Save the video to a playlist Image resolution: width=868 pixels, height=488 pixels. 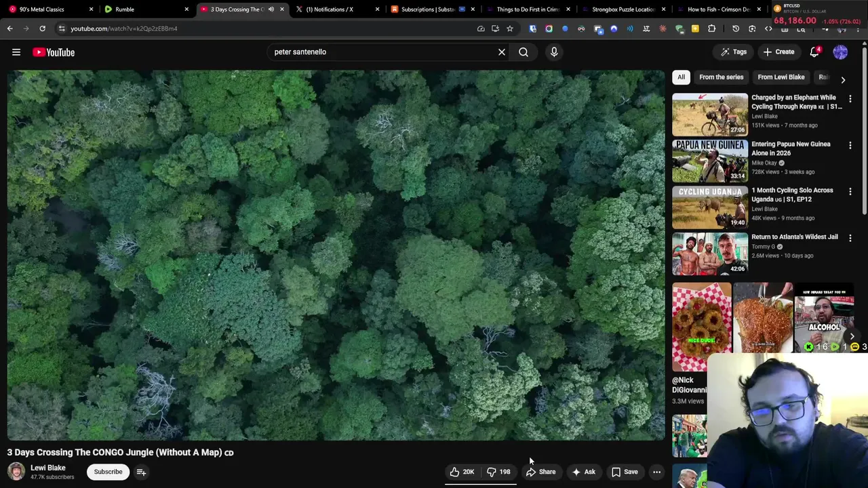[x=625, y=472]
